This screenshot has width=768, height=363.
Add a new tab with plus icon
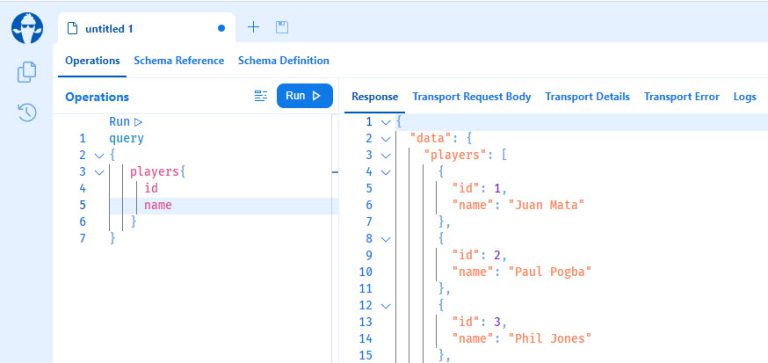(x=253, y=27)
